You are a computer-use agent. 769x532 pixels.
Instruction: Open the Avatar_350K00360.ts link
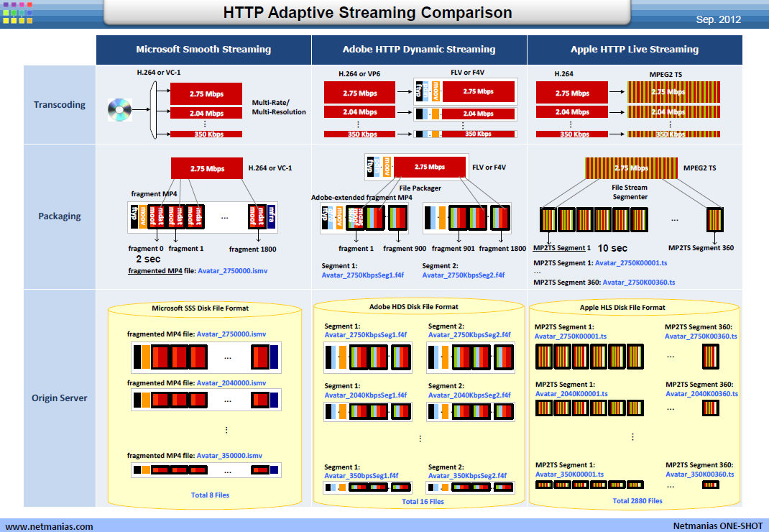point(700,474)
